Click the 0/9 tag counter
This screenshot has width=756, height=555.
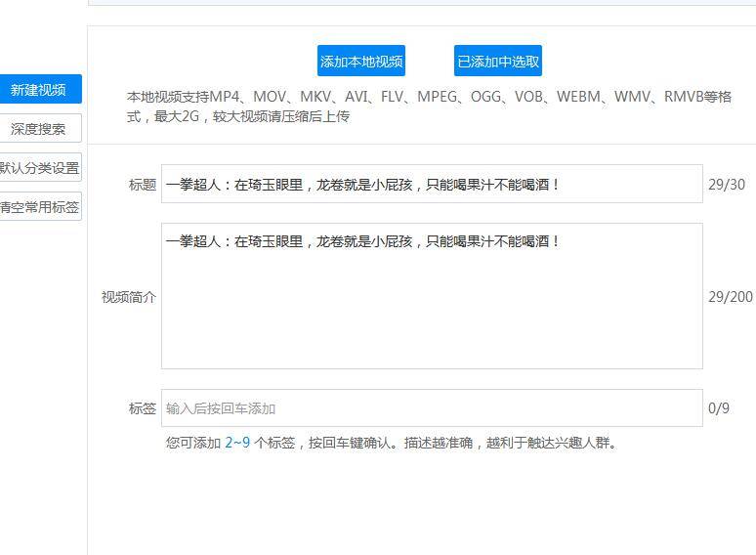719,408
